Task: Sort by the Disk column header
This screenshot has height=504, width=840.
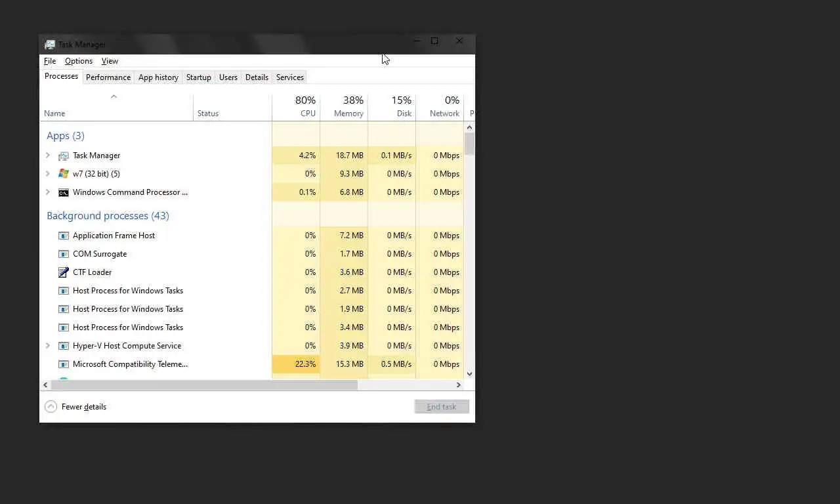Action: [392, 108]
